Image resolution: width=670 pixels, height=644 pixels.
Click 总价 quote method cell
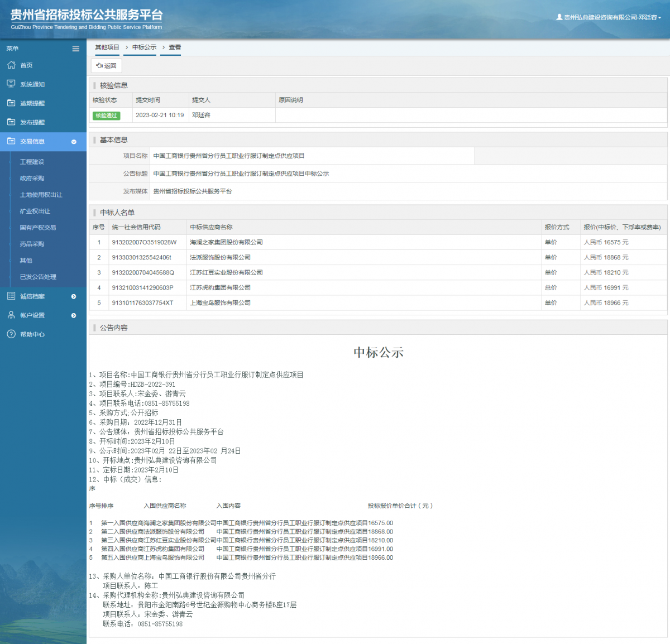(551, 287)
